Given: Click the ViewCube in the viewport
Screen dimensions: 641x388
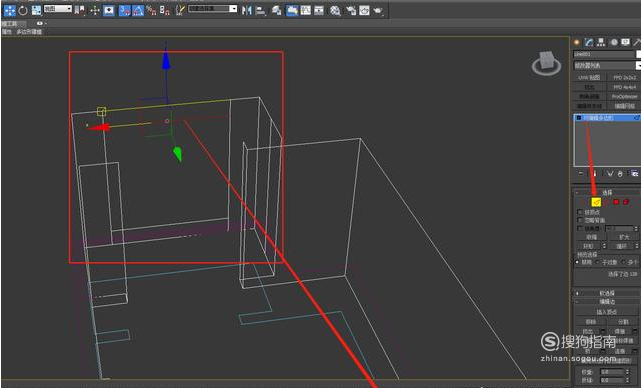Looking at the screenshot, I should 547,62.
